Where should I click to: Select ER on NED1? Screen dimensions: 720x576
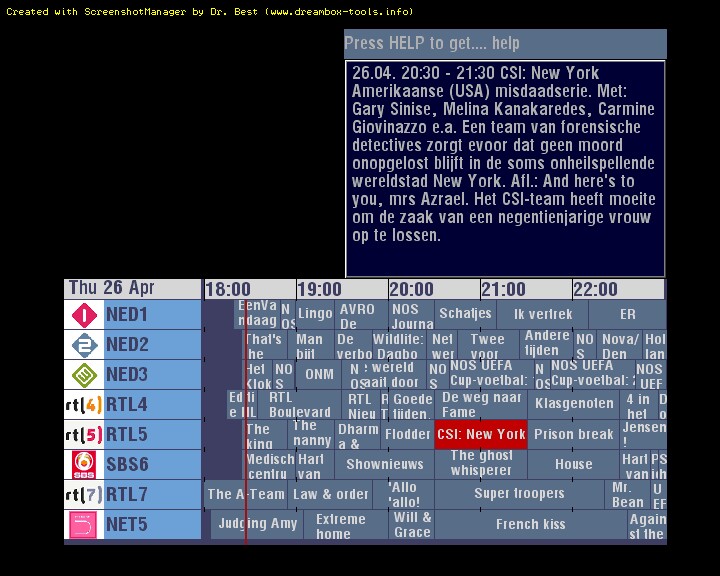point(627,315)
